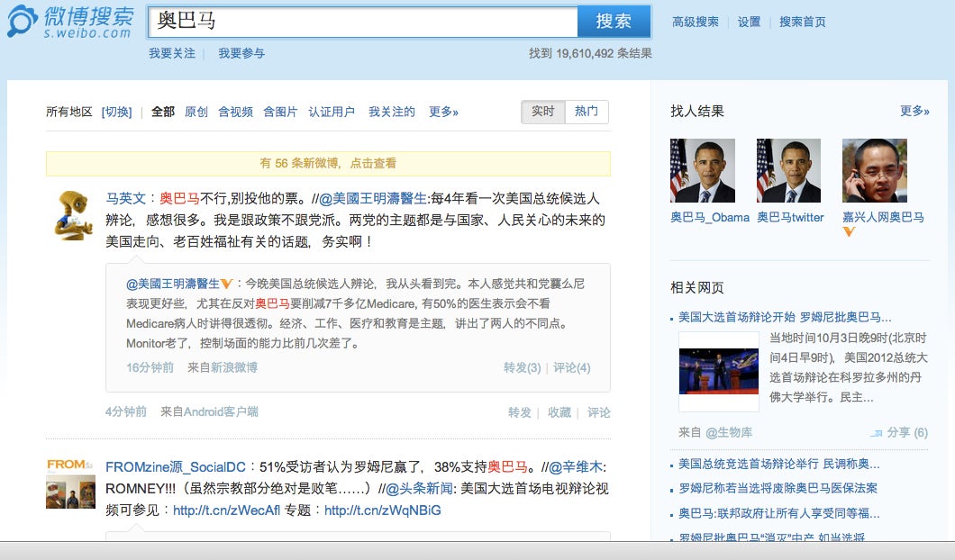Go to 搜索首页 search homepage
The image size is (955, 560).
pyautogui.click(x=802, y=22)
